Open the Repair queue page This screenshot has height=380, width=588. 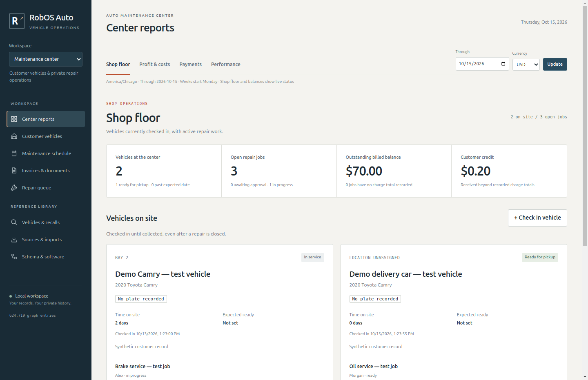pos(46,188)
